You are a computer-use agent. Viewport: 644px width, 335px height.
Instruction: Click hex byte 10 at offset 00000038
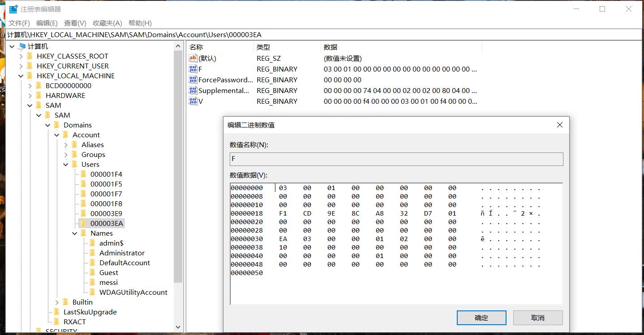[283, 247]
